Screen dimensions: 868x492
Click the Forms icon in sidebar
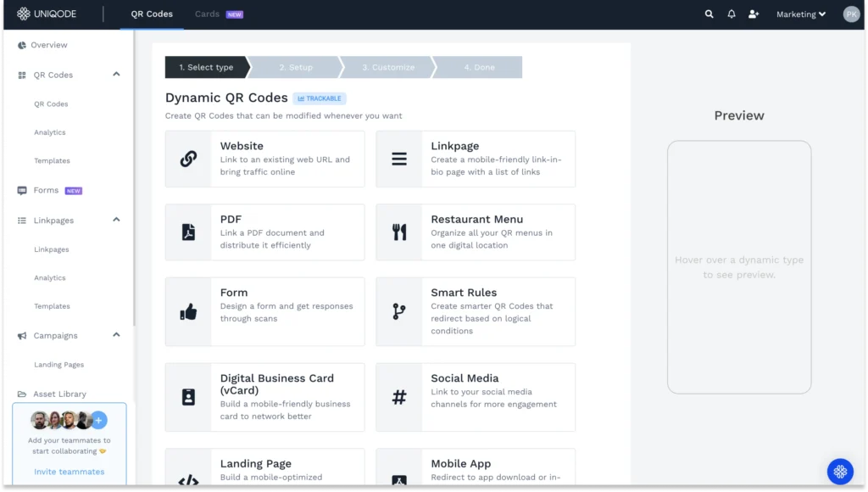tap(21, 190)
